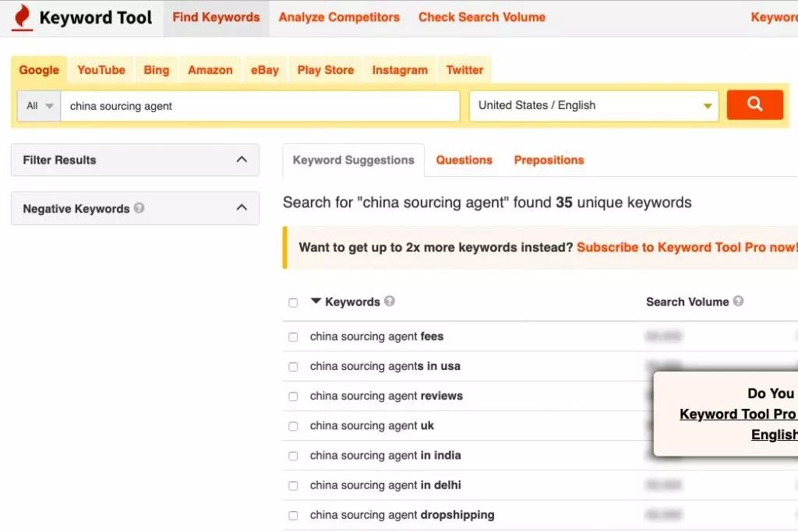Click help icon next to Search Volume
Viewport: 798px width, 532px height.
click(738, 301)
